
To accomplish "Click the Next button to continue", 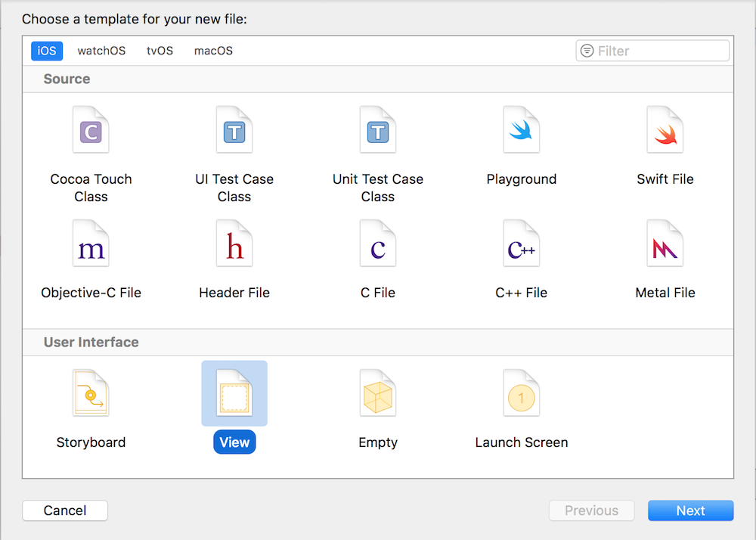I will click(x=690, y=511).
